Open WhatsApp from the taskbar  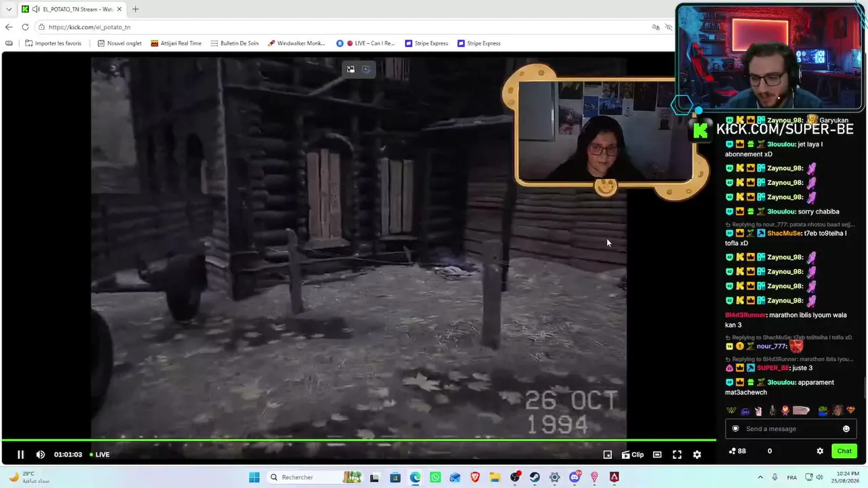pyautogui.click(x=435, y=477)
